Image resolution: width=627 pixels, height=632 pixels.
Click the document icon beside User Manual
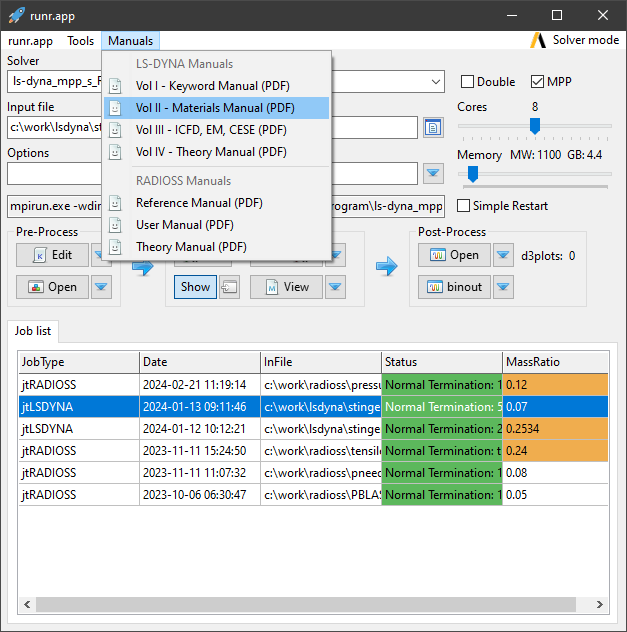(115, 225)
